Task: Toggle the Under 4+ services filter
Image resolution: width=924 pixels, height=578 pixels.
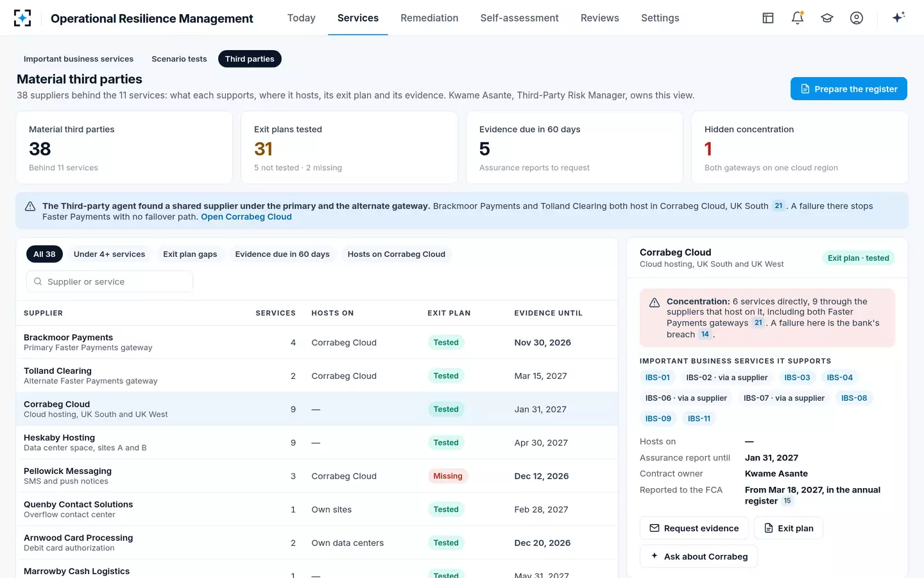Action: (x=110, y=254)
